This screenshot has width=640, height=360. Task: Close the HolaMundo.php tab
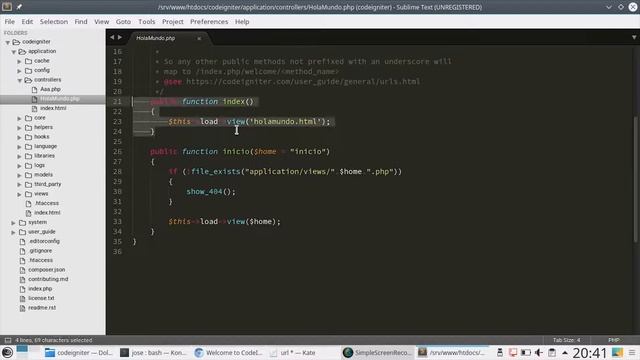[x=199, y=38]
